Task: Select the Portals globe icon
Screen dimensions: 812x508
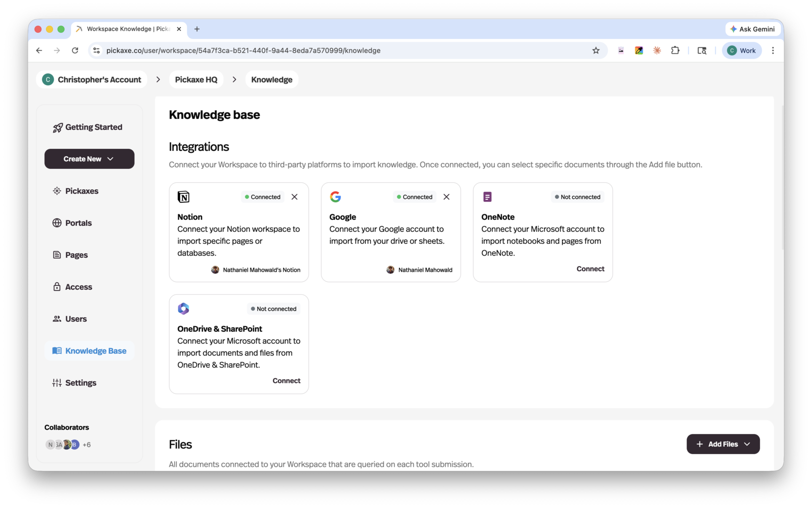Action: click(x=56, y=223)
